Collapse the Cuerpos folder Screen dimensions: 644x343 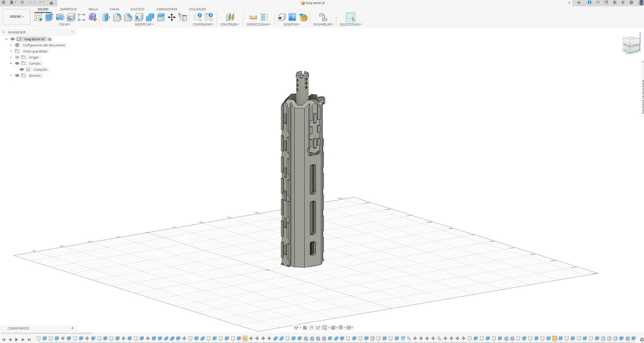11,64
